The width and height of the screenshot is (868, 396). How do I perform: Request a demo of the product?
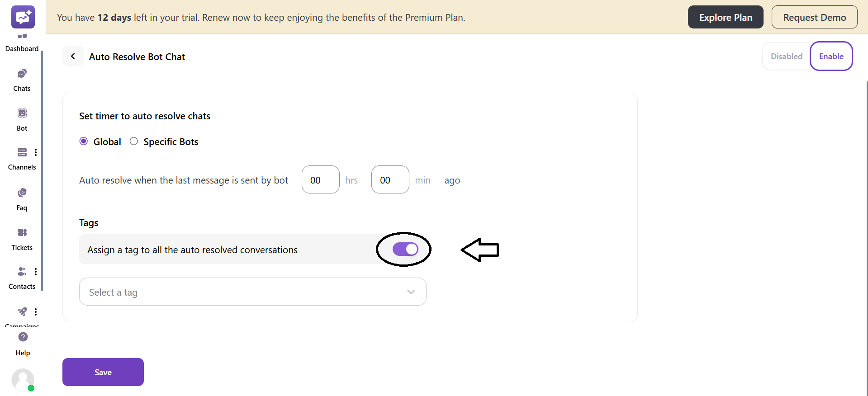tap(815, 17)
